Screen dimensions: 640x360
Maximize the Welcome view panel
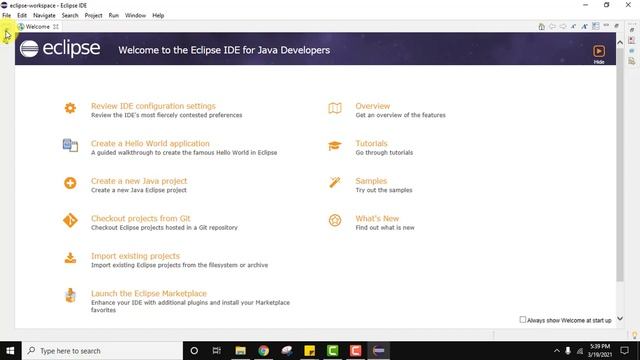[617, 26]
